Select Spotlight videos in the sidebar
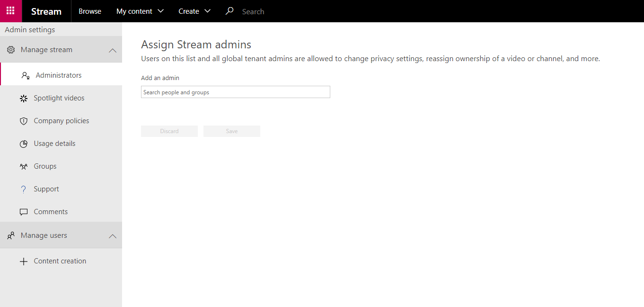This screenshot has height=307, width=644. [61, 98]
